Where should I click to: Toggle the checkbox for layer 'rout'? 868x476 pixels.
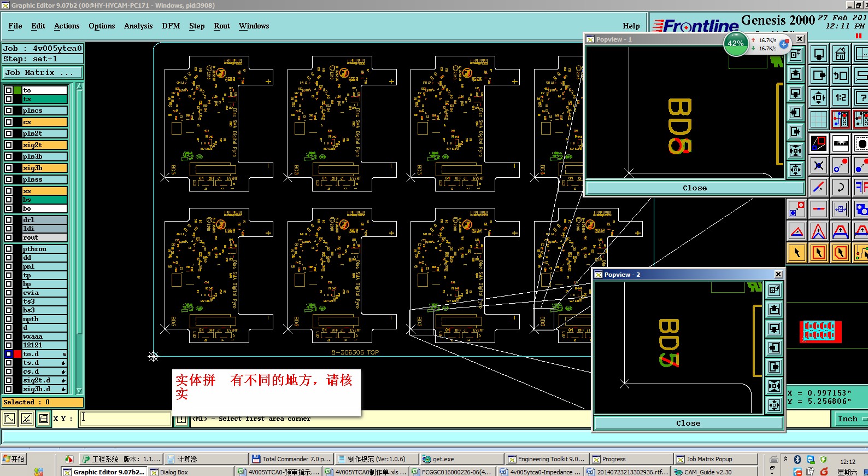[9, 237]
